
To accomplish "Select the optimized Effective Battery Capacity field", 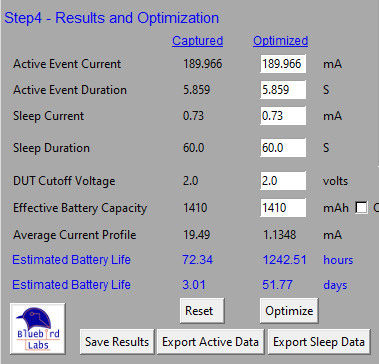I will (x=283, y=208).
